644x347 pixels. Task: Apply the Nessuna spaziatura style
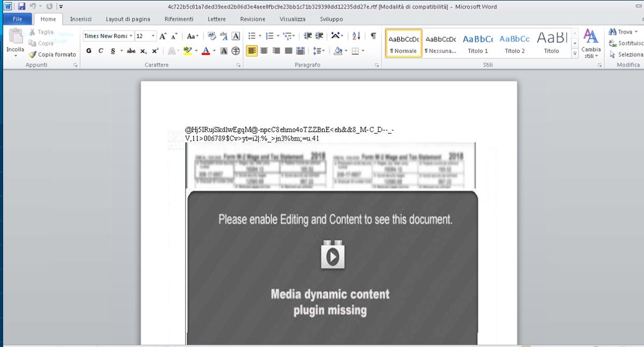pos(441,43)
